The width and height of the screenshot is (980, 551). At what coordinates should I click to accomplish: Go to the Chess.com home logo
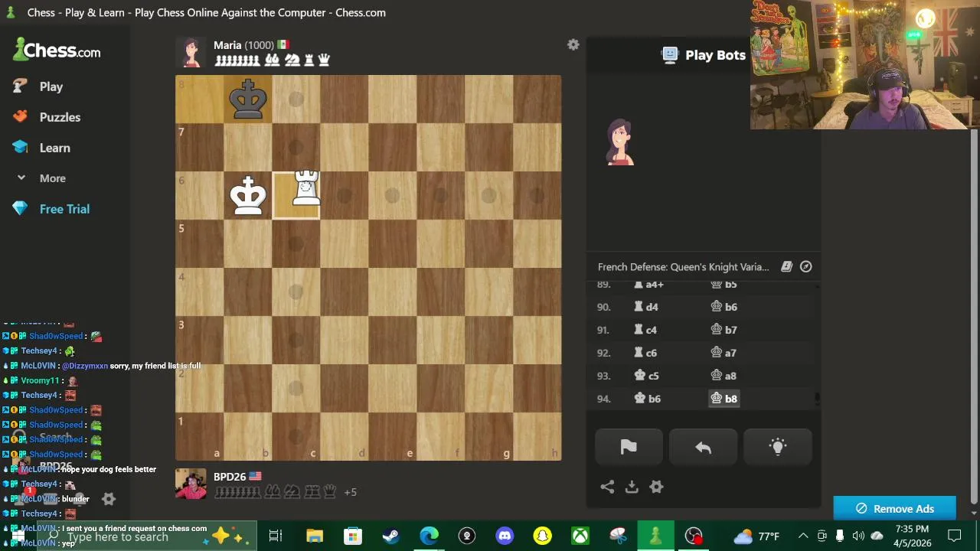(x=57, y=51)
